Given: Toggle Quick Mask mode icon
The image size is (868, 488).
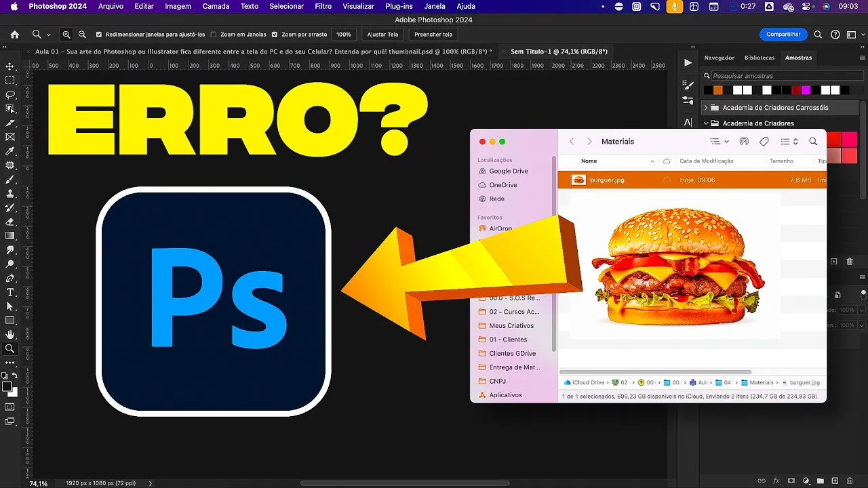Looking at the screenshot, I should [x=9, y=407].
